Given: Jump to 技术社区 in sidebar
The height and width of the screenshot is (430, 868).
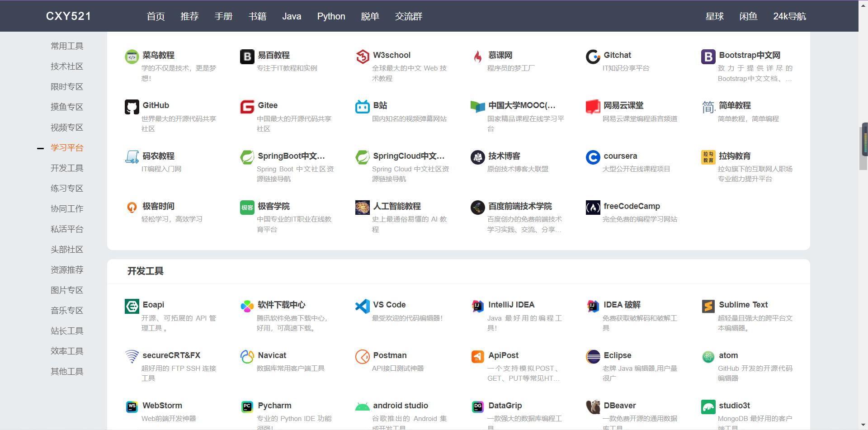Looking at the screenshot, I should pyautogui.click(x=67, y=66).
